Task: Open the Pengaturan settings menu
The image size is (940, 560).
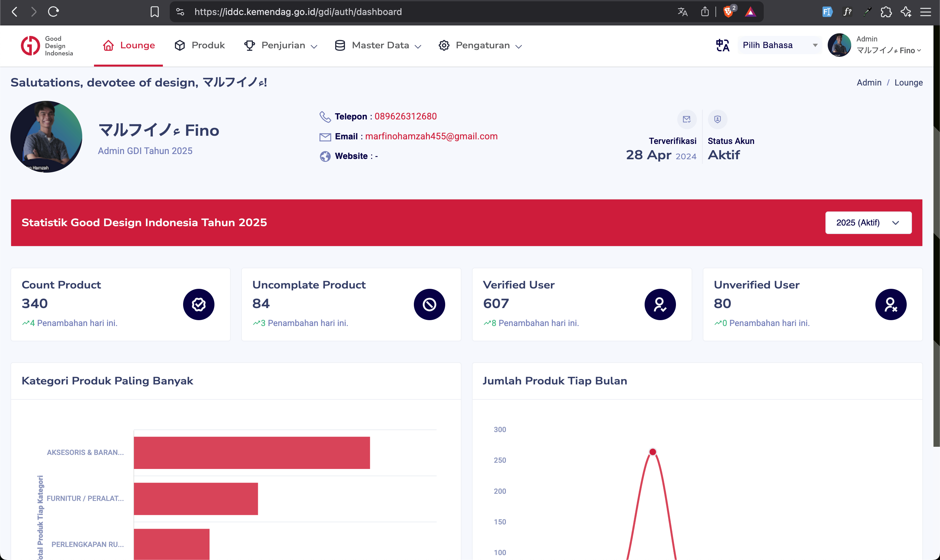Action: [480, 45]
